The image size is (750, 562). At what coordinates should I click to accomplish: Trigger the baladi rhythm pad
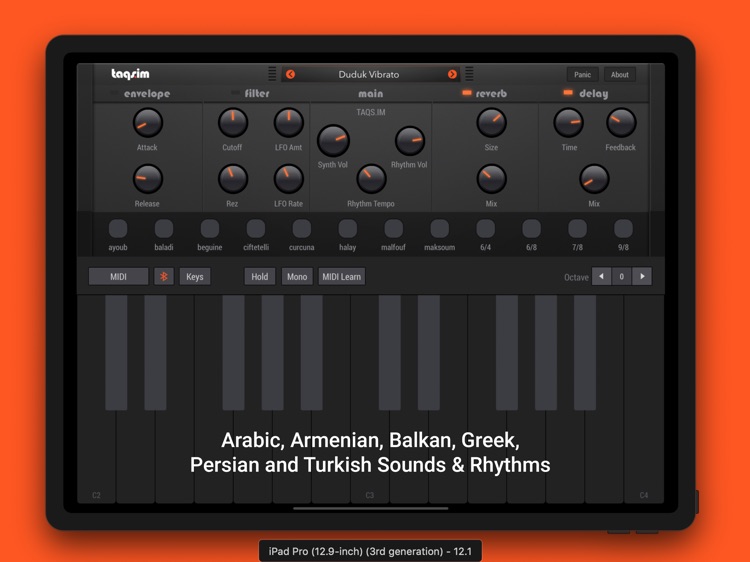click(x=164, y=229)
